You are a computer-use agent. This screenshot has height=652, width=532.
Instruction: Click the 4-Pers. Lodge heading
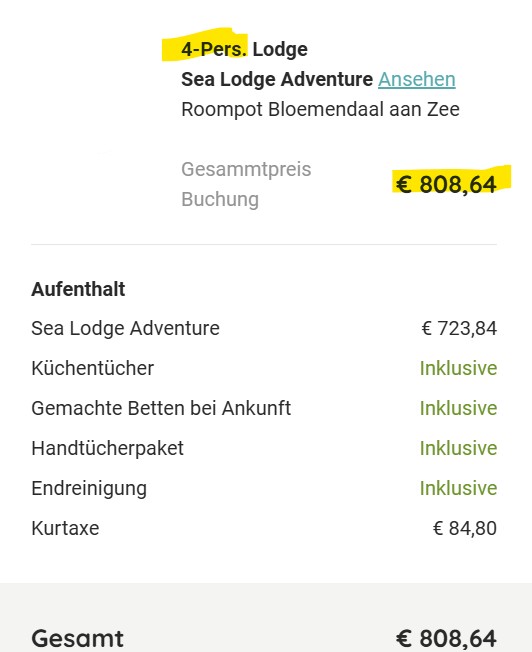[244, 49]
